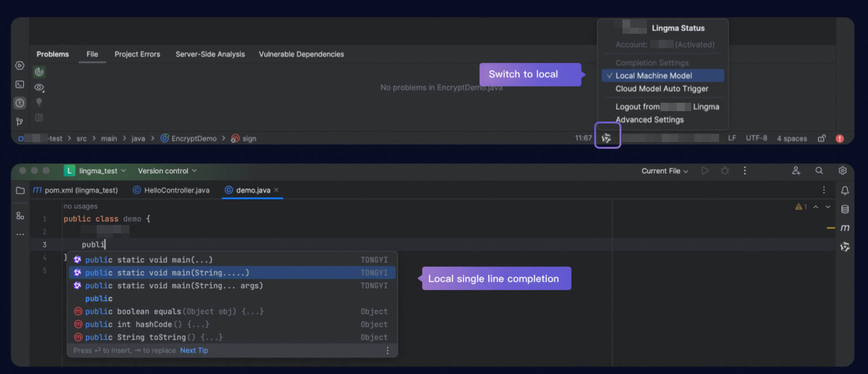Select completion public boolean equals
This screenshot has height=374, width=868.
coord(232,312)
